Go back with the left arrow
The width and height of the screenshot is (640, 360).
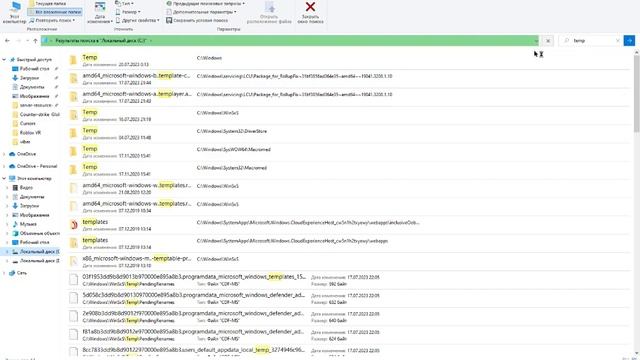pyautogui.click(x=7, y=40)
